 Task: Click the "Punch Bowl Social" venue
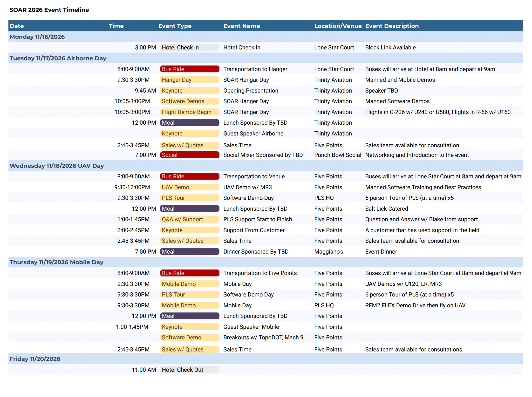point(338,155)
